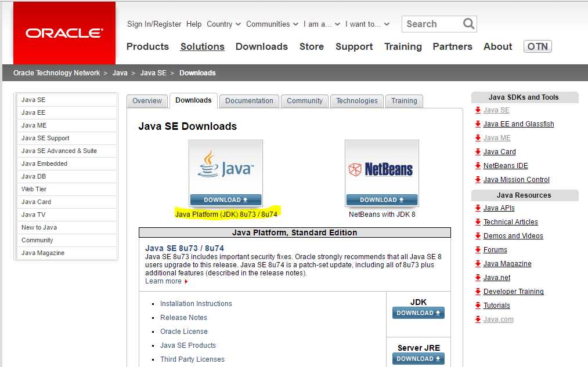Click the Server JRE DOWNLOAD button
Screen dimensions: 588x367
pyautogui.click(x=419, y=358)
